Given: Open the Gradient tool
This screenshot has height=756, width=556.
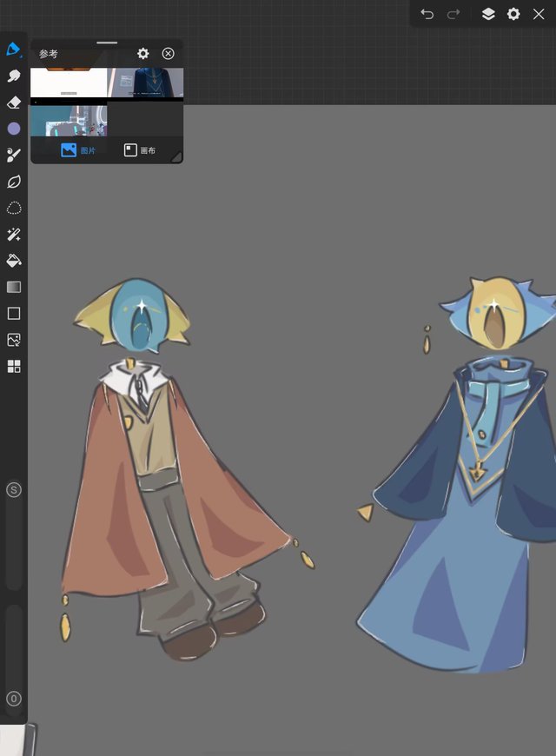Looking at the screenshot, I should coord(13,287).
